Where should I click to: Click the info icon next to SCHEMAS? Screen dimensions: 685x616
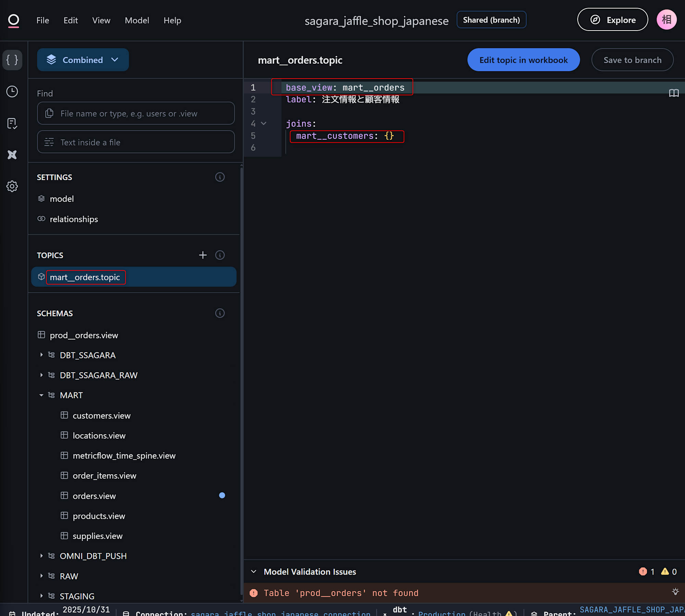click(x=220, y=313)
